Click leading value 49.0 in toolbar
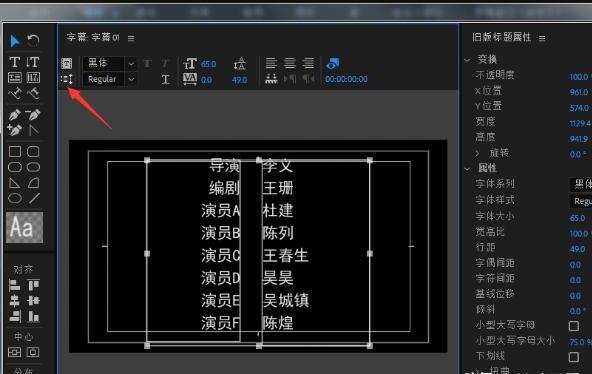The image size is (592, 374). click(x=240, y=80)
